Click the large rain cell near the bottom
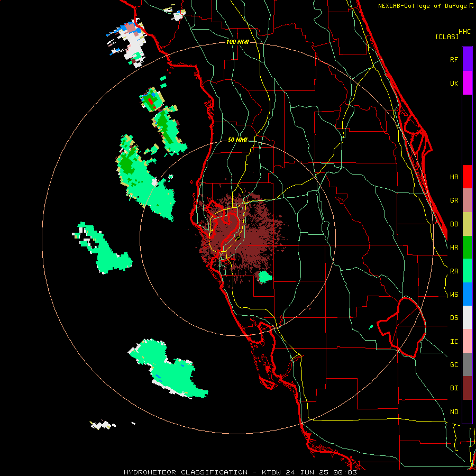The image size is (476, 476). click(170, 369)
